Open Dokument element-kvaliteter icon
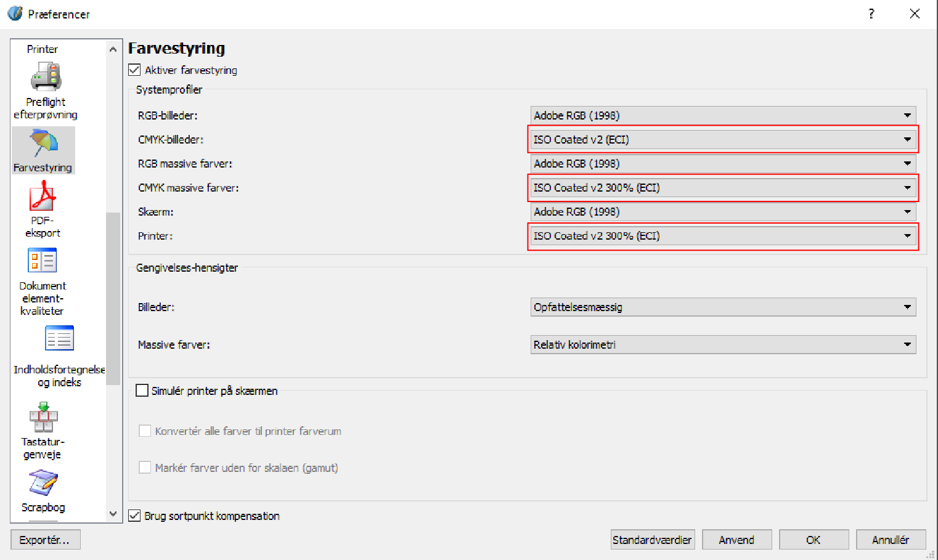Screen dimensions: 938x560 click(43, 261)
